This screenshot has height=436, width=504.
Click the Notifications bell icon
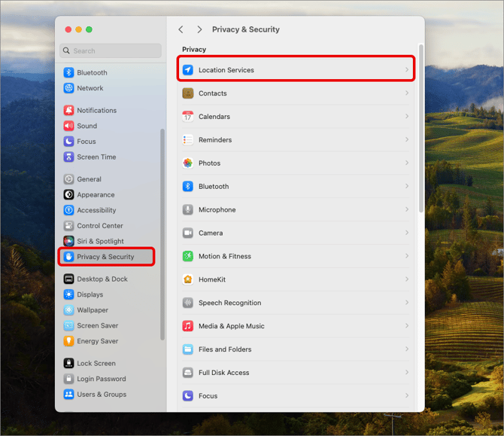click(68, 110)
